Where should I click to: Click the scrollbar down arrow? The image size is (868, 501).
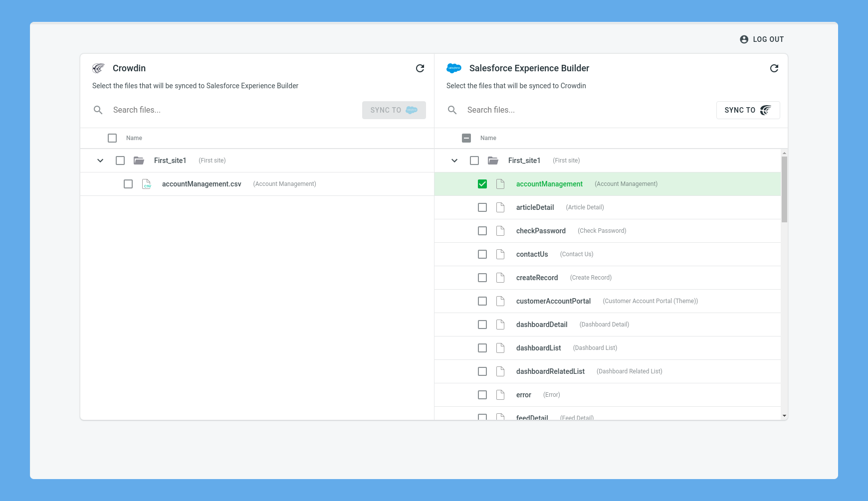(x=784, y=416)
